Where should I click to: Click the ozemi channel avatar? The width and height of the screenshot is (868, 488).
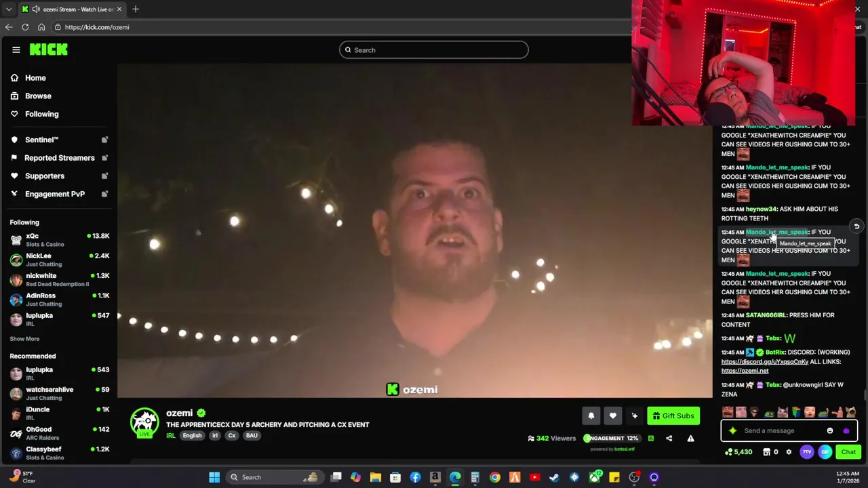tap(144, 423)
